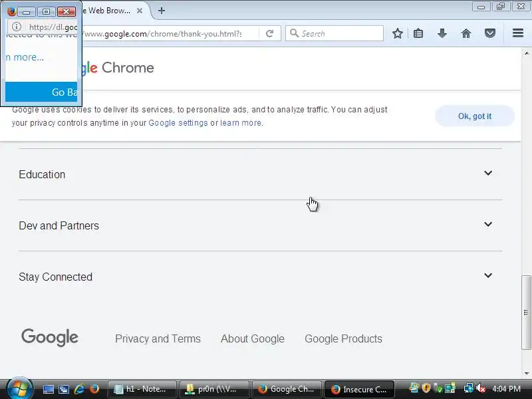Expand the Dev and Partners section
The height and width of the screenshot is (399, 532).
pyautogui.click(x=260, y=225)
